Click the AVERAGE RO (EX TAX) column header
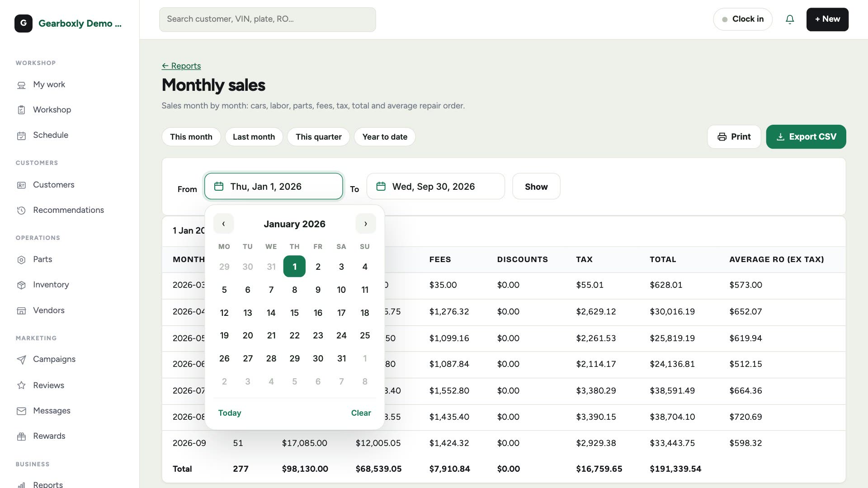Screen dimensions: 868x488 click(x=776, y=259)
